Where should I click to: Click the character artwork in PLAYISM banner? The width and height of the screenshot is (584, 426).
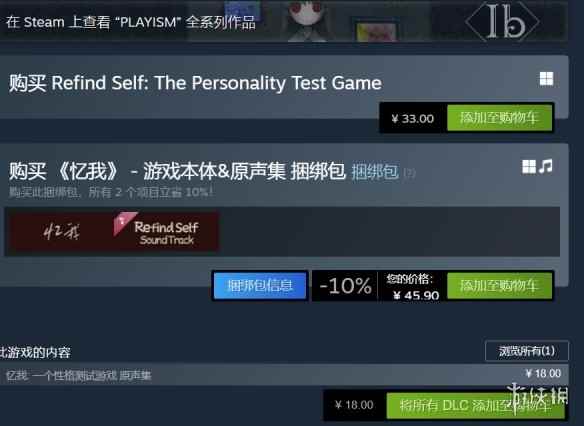click(x=307, y=21)
